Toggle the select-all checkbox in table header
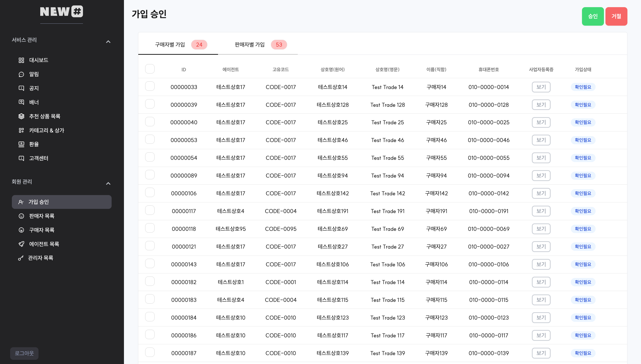This screenshot has height=364, width=641. (150, 69)
